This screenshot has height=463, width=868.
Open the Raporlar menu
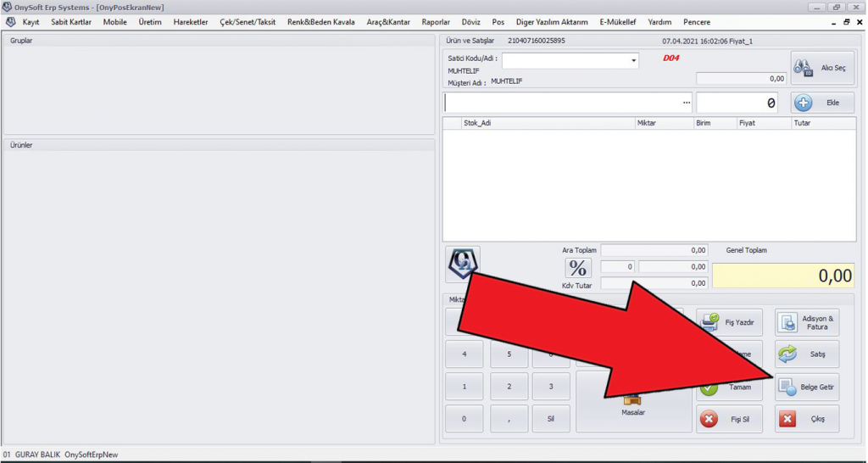436,22
